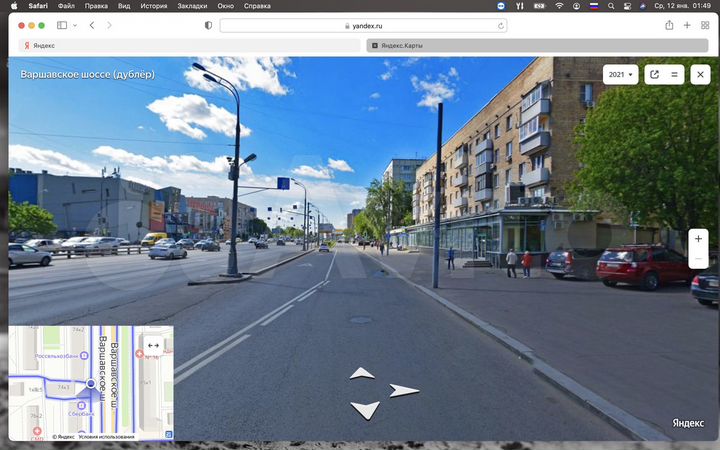Open the Apple menu
This screenshot has width=720, height=450.
[x=14, y=6]
